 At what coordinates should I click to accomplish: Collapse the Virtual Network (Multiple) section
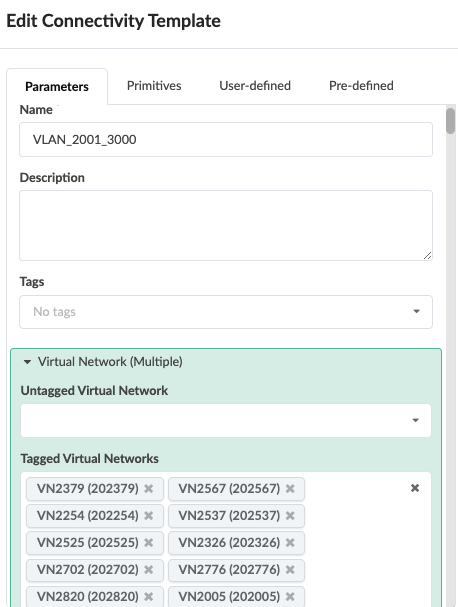pyautogui.click(x=27, y=362)
